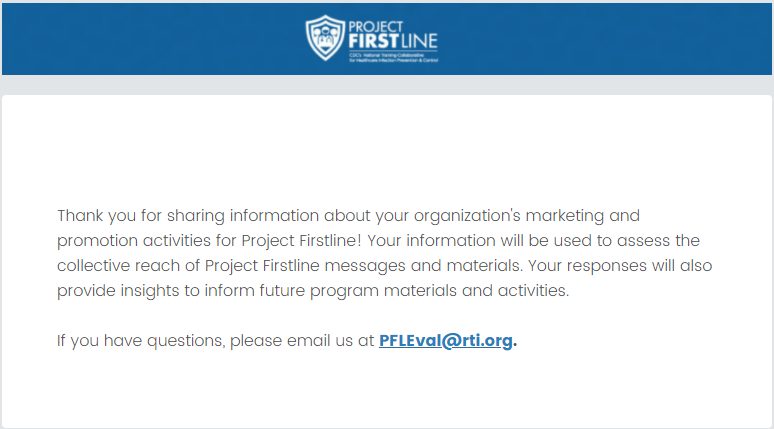Screen dimensions: 774x429
Task: Click the words "Your responses will also"
Action: tap(620, 266)
